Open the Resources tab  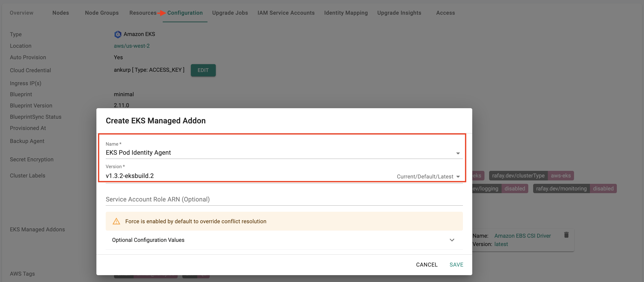coord(143,13)
